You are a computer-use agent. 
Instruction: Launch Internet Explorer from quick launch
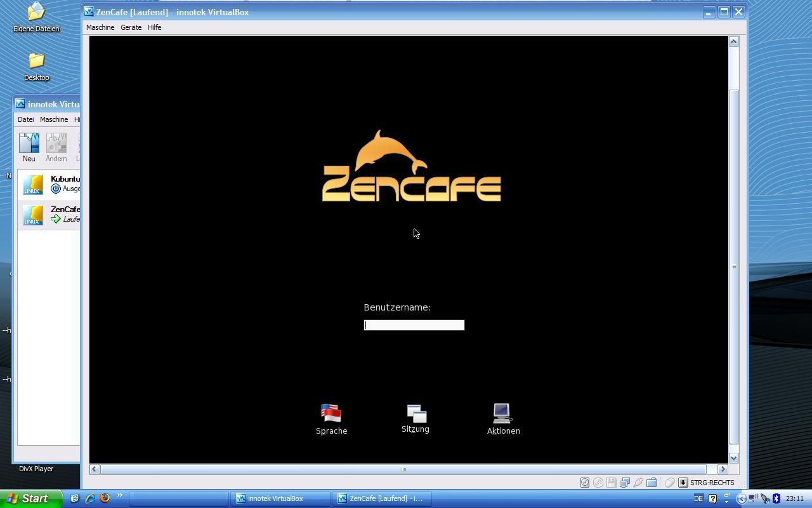click(90, 498)
